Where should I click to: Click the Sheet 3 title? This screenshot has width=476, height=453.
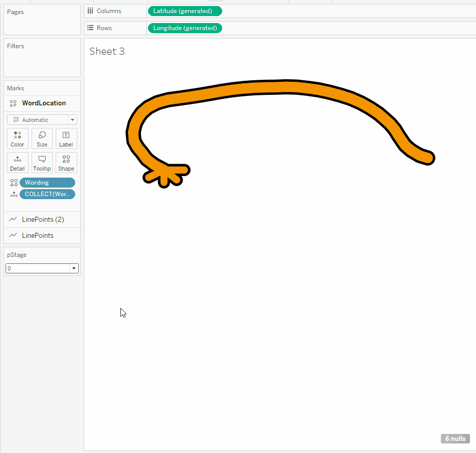click(x=107, y=51)
